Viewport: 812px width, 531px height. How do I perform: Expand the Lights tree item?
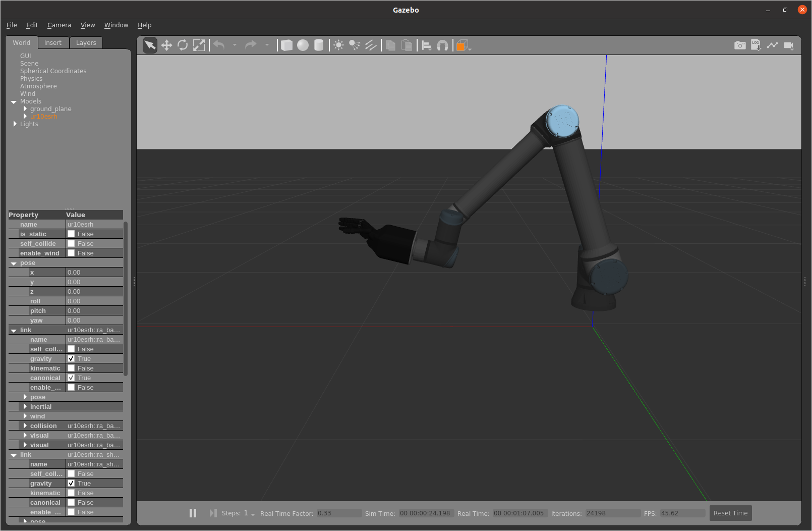(x=15, y=124)
